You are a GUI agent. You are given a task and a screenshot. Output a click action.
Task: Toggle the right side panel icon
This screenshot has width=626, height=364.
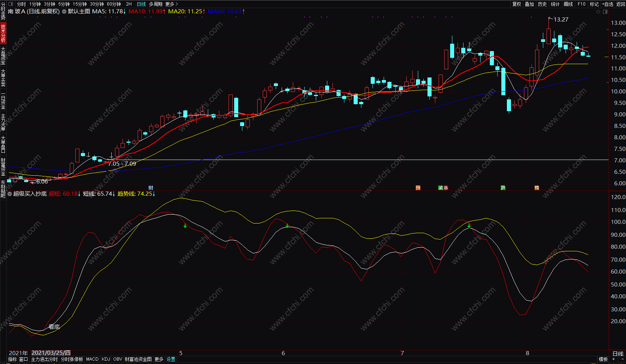pos(605,12)
